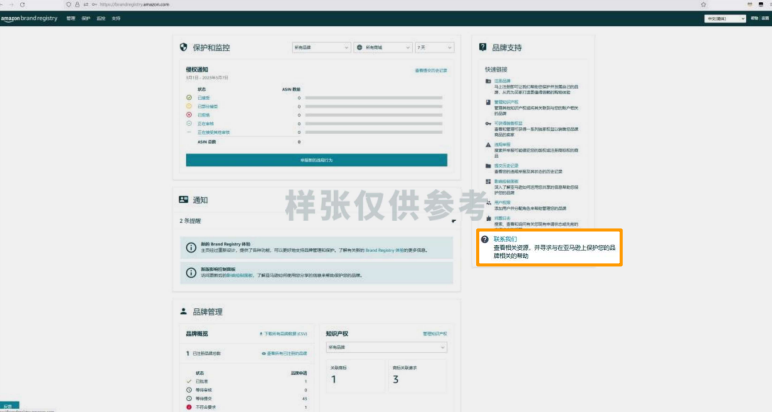The image size is (772, 412).
Task: Click the progress bar in the 已拒绝 row
Action: pyautogui.click(x=374, y=115)
